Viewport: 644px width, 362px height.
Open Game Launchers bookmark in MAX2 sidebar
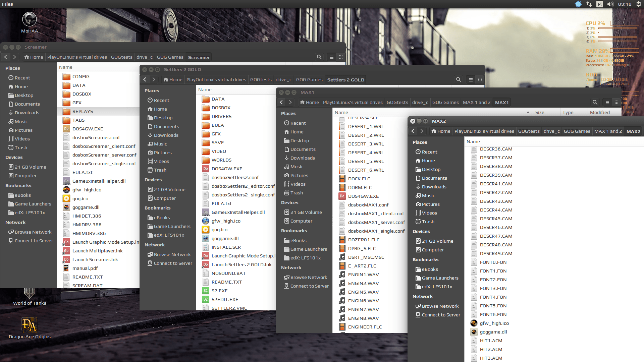[x=440, y=278]
